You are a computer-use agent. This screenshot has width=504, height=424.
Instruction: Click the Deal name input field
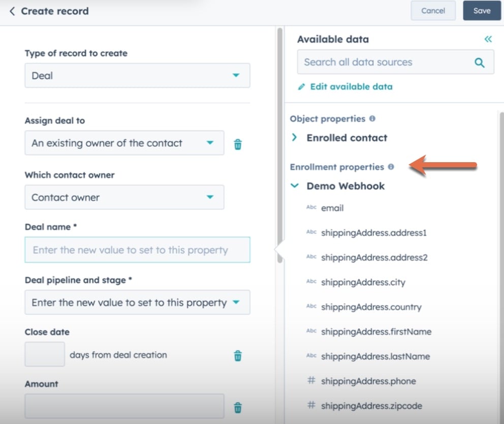(137, 250)
